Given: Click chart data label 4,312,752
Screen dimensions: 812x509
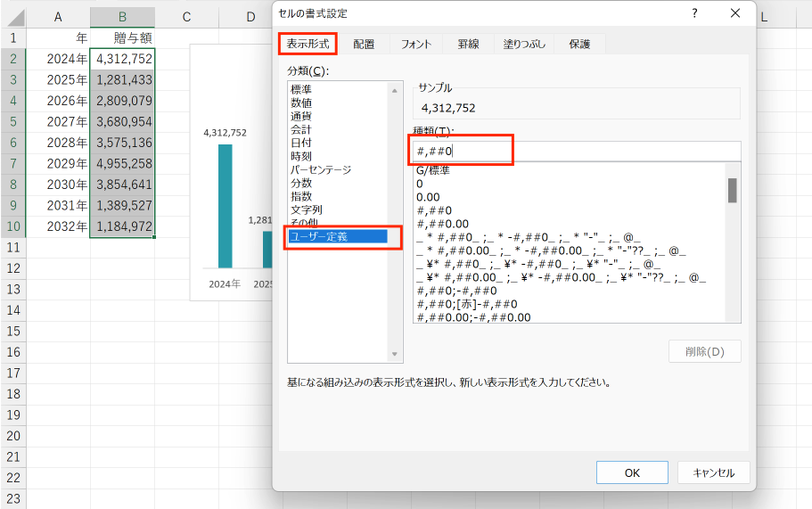Looking at the screenshot, I should [226, 133].
